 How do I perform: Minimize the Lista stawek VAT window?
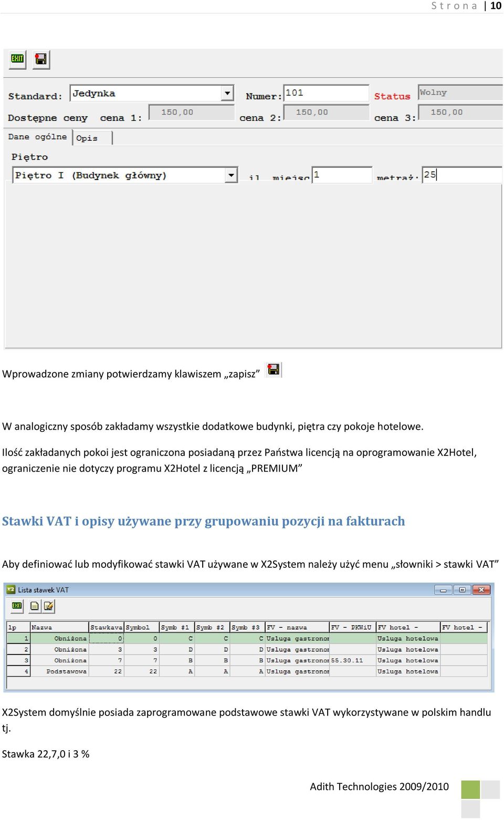(x=443, y=590)
